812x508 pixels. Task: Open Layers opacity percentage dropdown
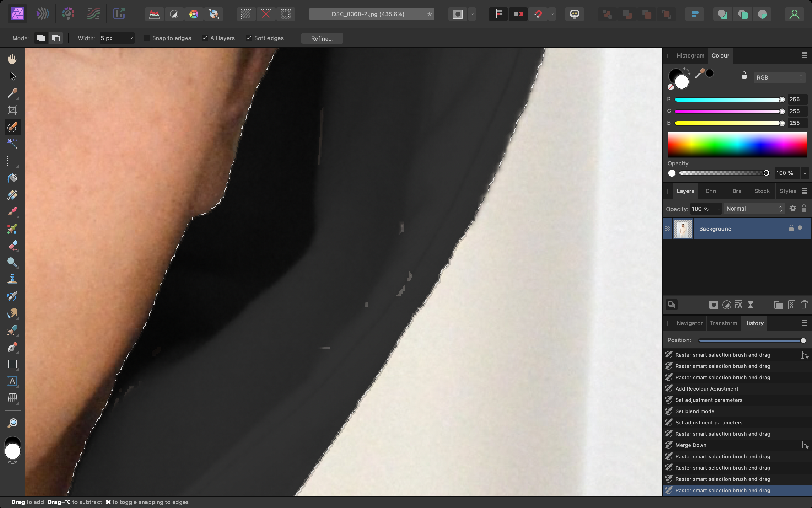(x=718, y=209)
